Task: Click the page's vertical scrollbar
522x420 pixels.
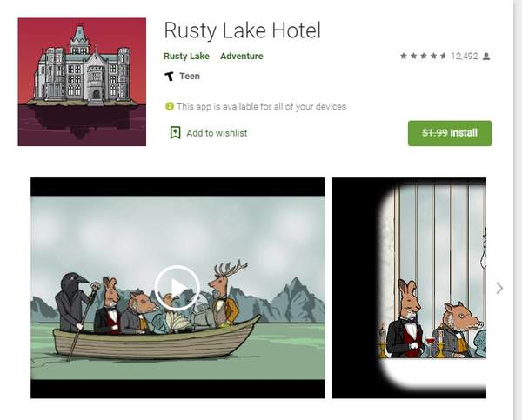Action: pyautogui.click(x=518, y=210)
